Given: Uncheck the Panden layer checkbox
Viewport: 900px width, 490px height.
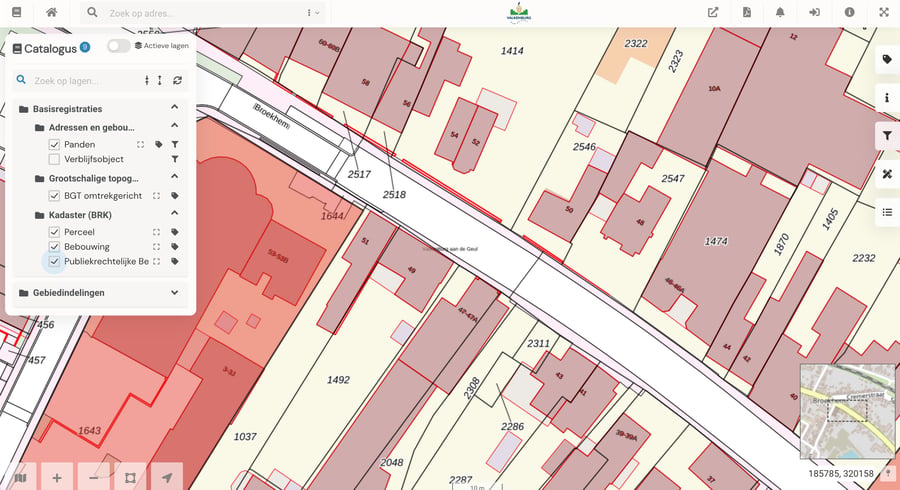Looking at the screenshot, I should (x=55, y=145).
